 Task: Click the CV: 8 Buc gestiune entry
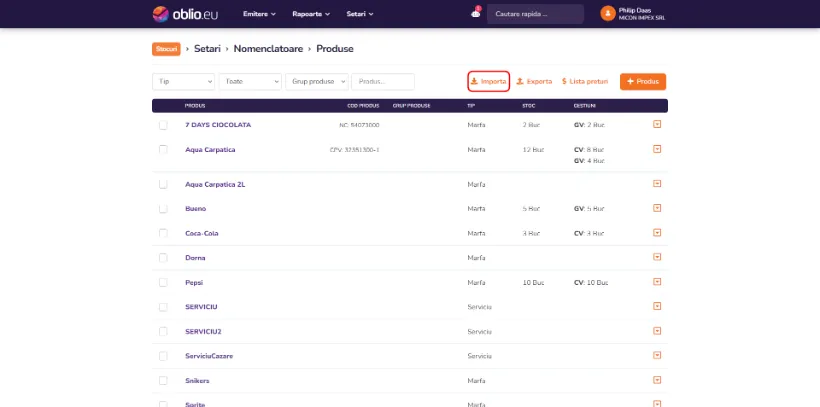point(589,150)
